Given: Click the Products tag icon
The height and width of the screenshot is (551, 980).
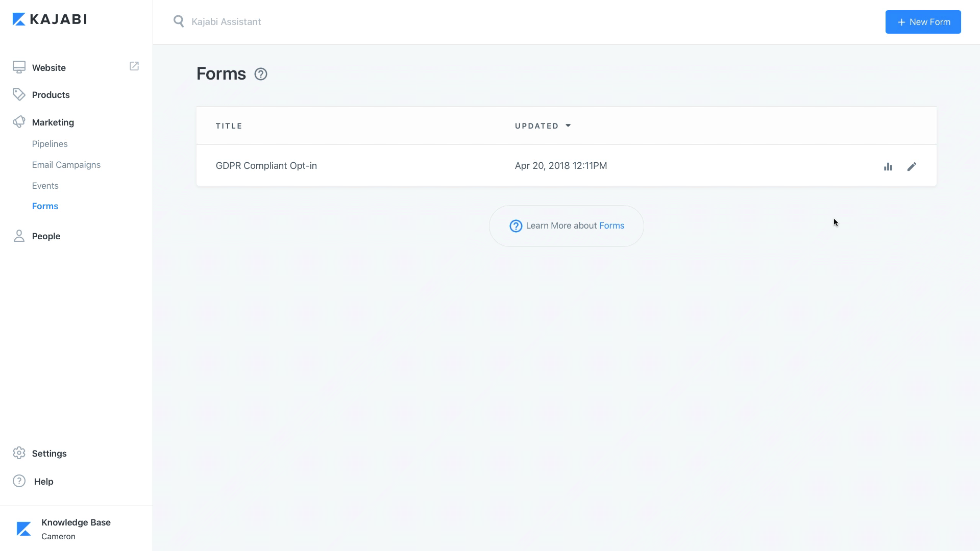Looking at the screenshot, I should click(19, 95).
